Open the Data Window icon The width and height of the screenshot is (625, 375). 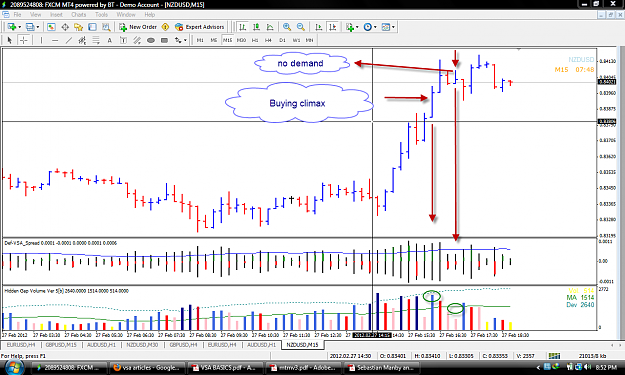pos(65,27)
